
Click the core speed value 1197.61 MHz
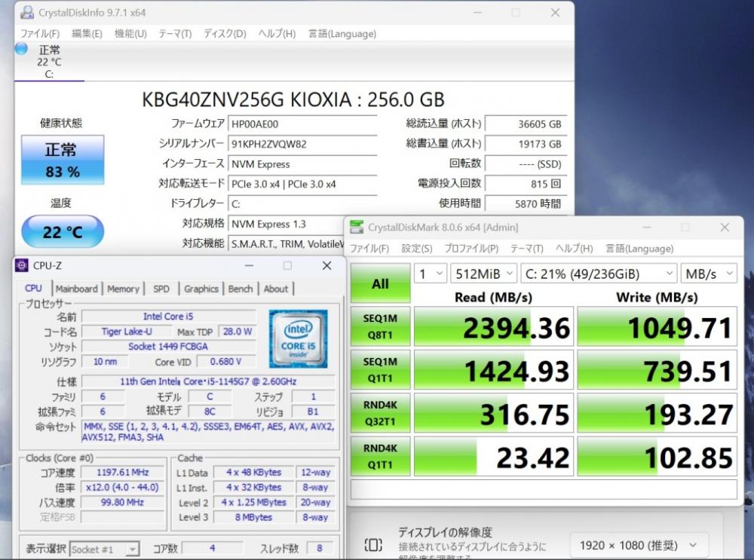123,472
